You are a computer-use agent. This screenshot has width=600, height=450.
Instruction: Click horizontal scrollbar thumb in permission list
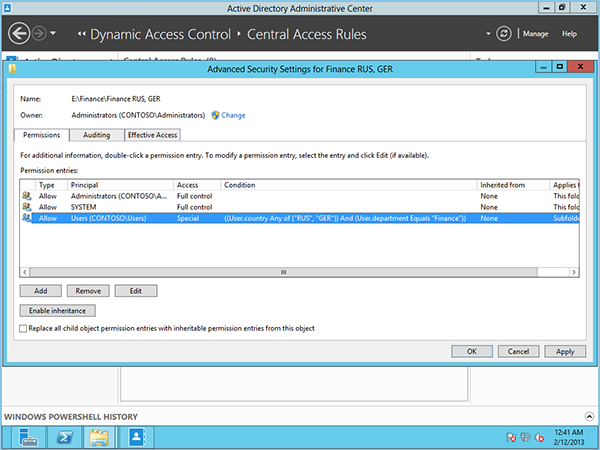(x=284, y=272)
